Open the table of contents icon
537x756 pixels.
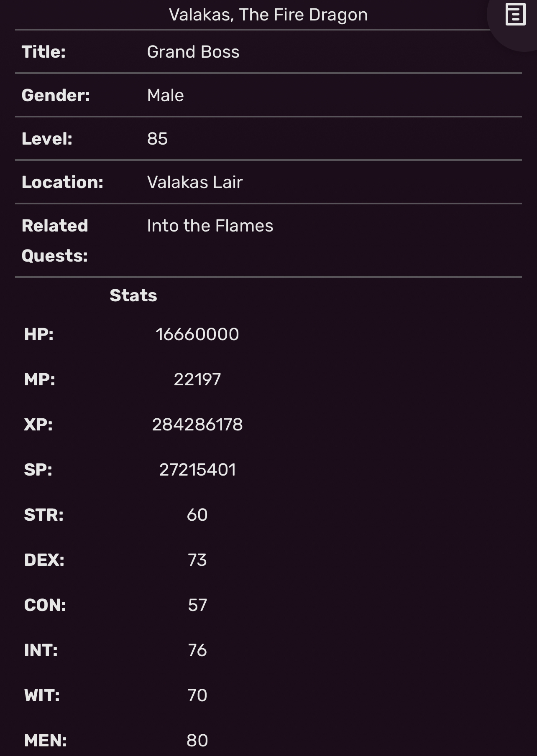coord(515,15)
